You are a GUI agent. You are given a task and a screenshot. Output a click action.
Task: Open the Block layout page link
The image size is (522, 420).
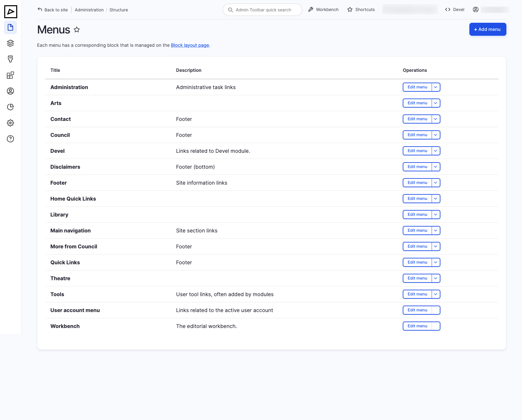[x=190, y=45]
